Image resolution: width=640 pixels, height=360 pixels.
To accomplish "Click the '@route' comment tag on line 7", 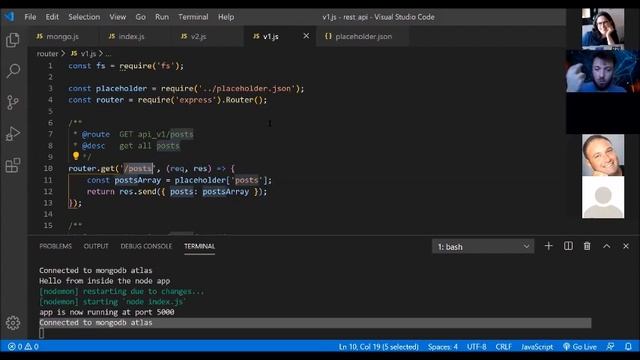I will pyautogui.click(x=96, y=134).
